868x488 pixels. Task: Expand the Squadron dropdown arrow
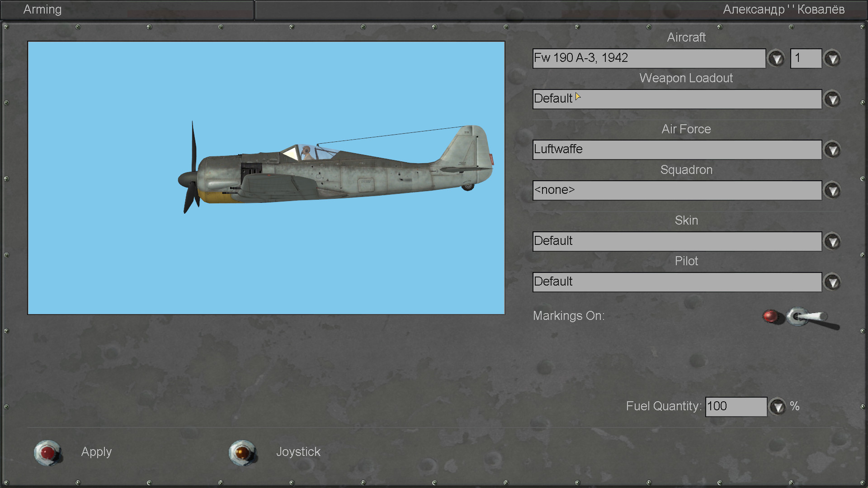tap(832, 191)
